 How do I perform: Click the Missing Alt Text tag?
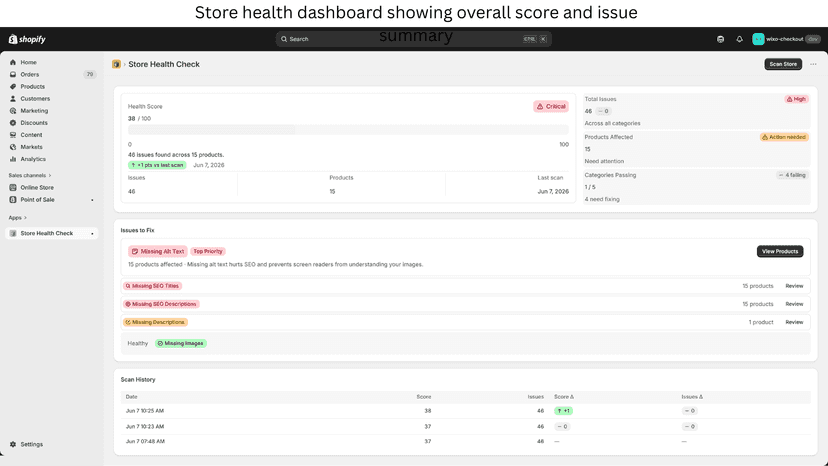[157, 251]
